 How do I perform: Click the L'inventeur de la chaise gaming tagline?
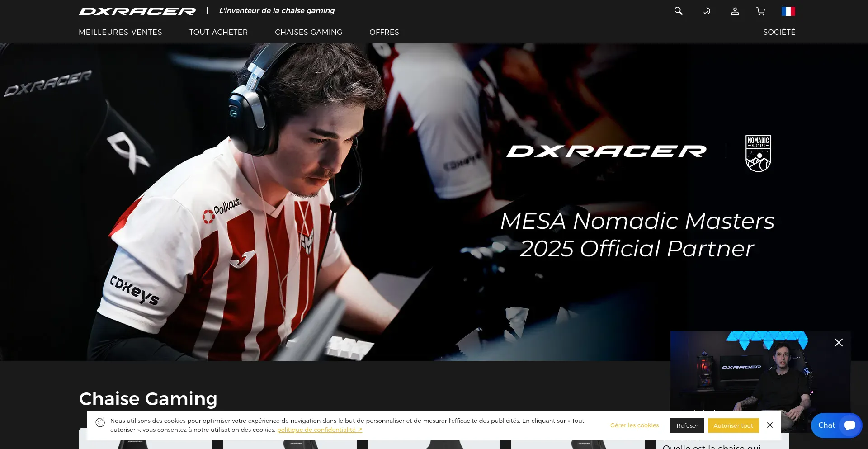277,11
